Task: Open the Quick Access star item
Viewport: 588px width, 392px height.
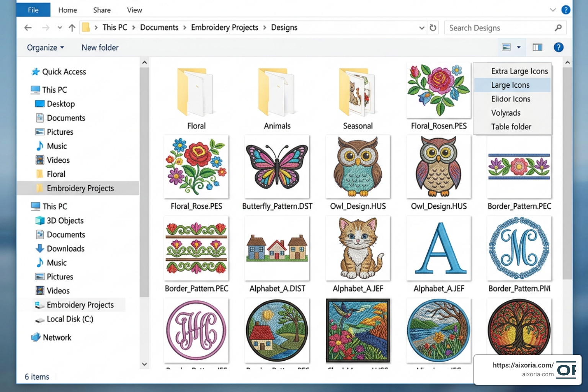Action: point(59,72)
